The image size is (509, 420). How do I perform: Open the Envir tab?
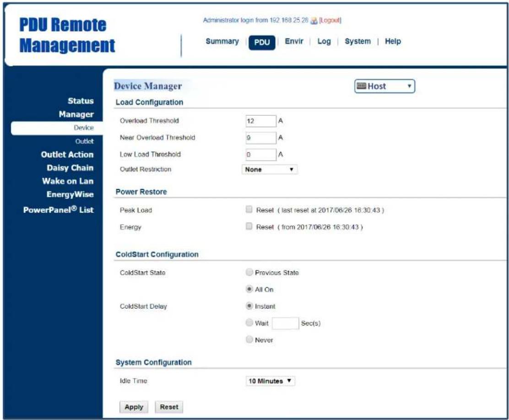point(294,41)
